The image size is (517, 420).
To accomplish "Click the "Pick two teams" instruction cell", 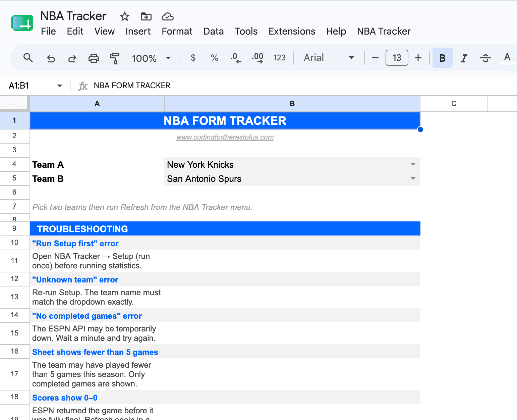I will click(225, 207).
